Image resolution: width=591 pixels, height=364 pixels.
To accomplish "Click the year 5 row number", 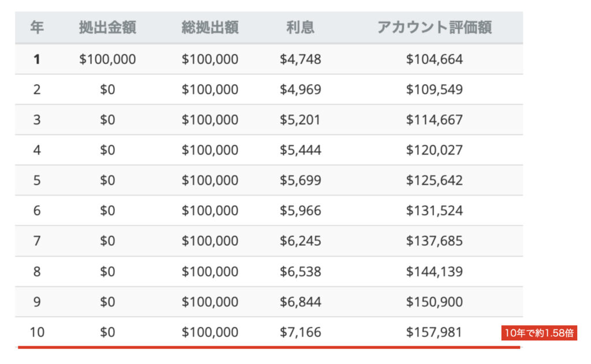I will (x=37, y=181).
